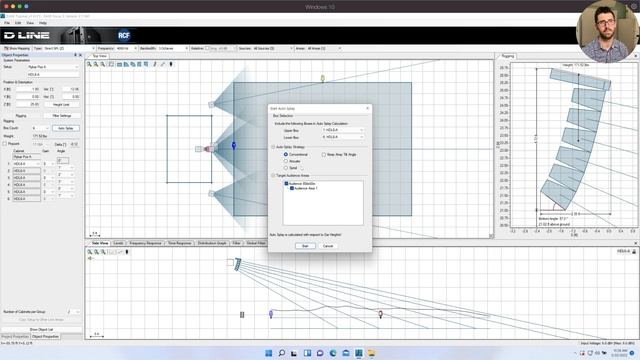Switch to the Distribution Graph tab
Viewport: 640px width, 360px height.
click(212, 243)
